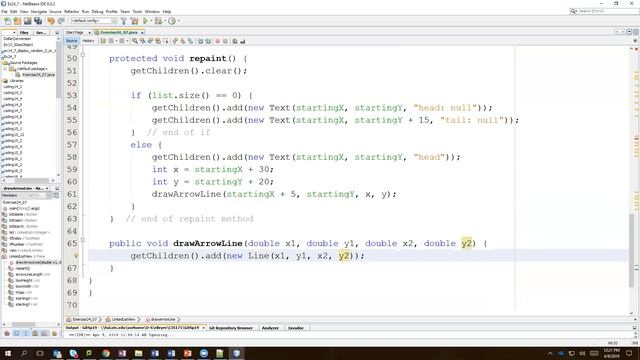The height and width of the screenshot is (360, 640).
Task: Open the Help menu
Action: tap(167, 11)
